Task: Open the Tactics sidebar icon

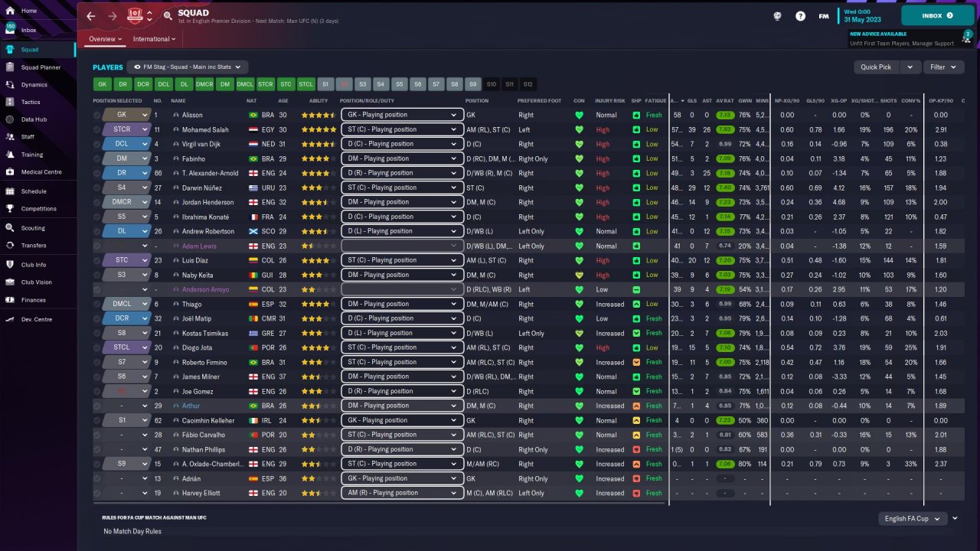Action: pyautogui.click(x=11, y=102)
